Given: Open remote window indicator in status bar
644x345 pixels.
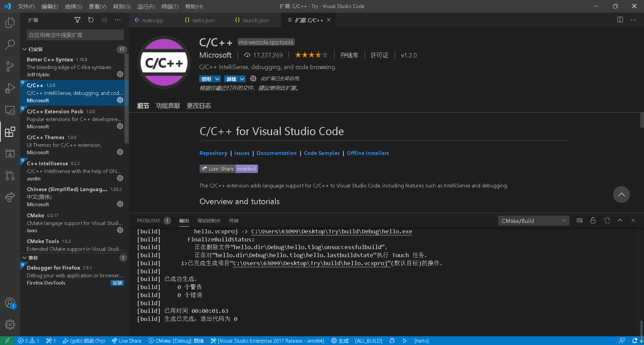Looking at the screenshot, I should [7, 341].
